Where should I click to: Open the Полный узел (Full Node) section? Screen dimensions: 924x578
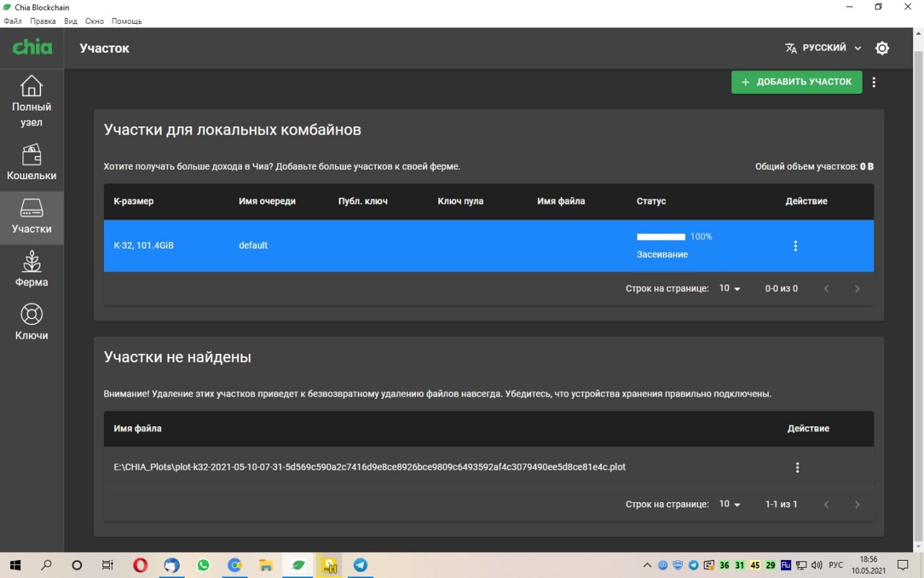[32, 101]
